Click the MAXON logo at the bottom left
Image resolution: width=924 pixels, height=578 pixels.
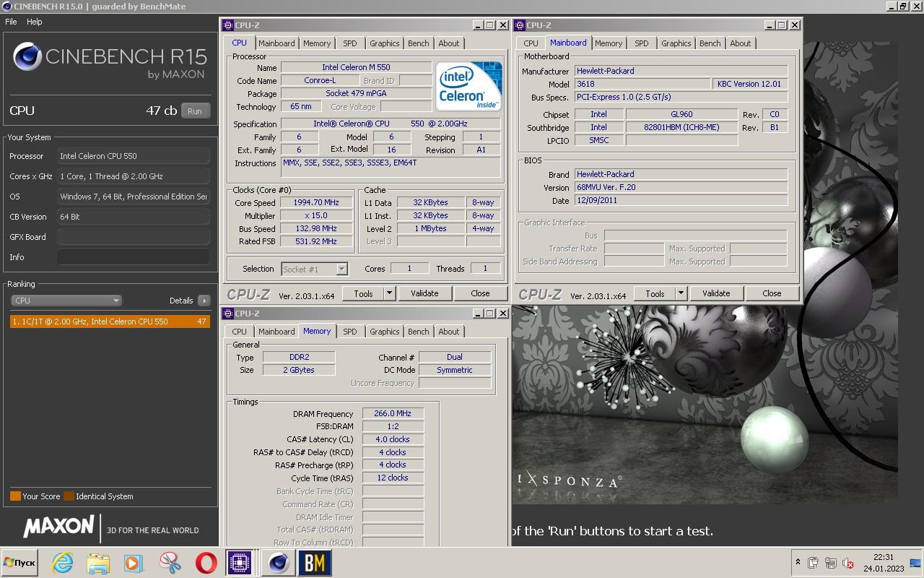coord(58,527)
